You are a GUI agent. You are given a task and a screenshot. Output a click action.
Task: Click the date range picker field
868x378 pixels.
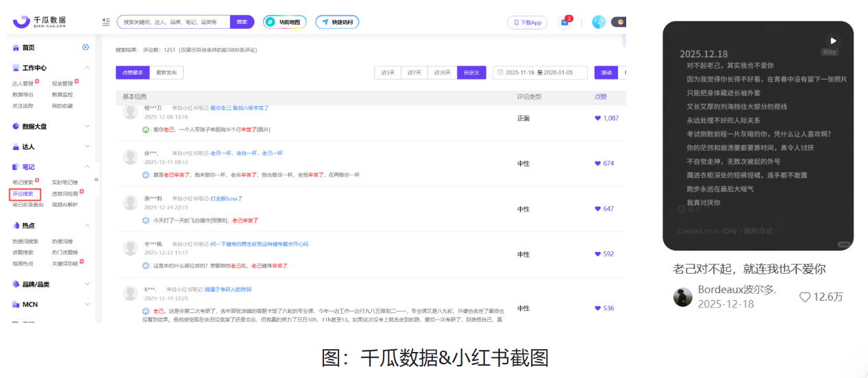pos(540,73)
